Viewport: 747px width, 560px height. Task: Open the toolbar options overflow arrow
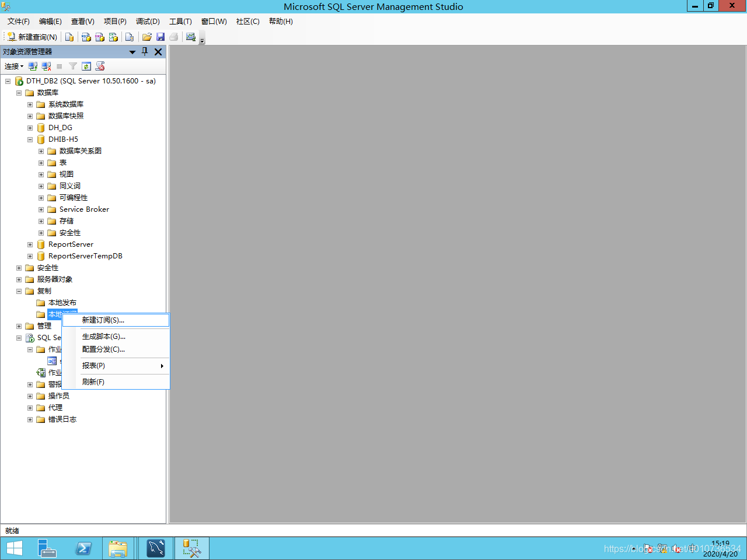(203, 40)
